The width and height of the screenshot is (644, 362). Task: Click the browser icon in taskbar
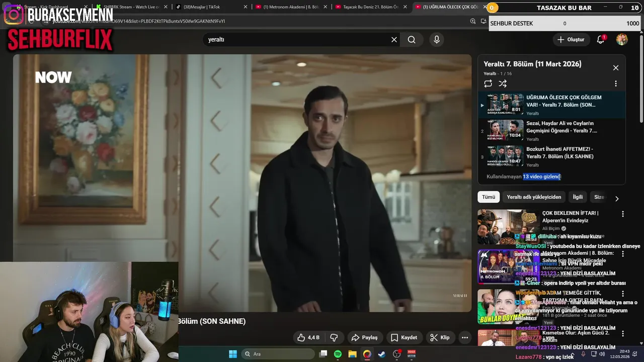(x=367, y=354)
